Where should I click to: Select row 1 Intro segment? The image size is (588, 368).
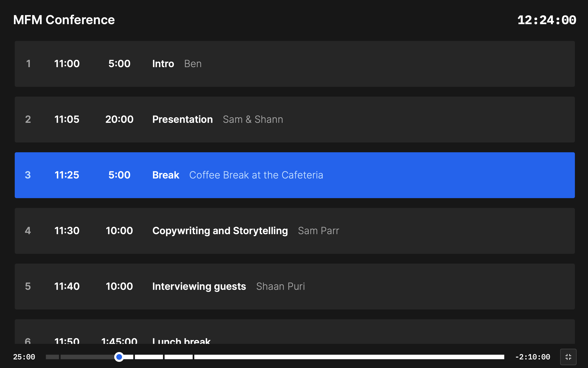pos(294,64)
